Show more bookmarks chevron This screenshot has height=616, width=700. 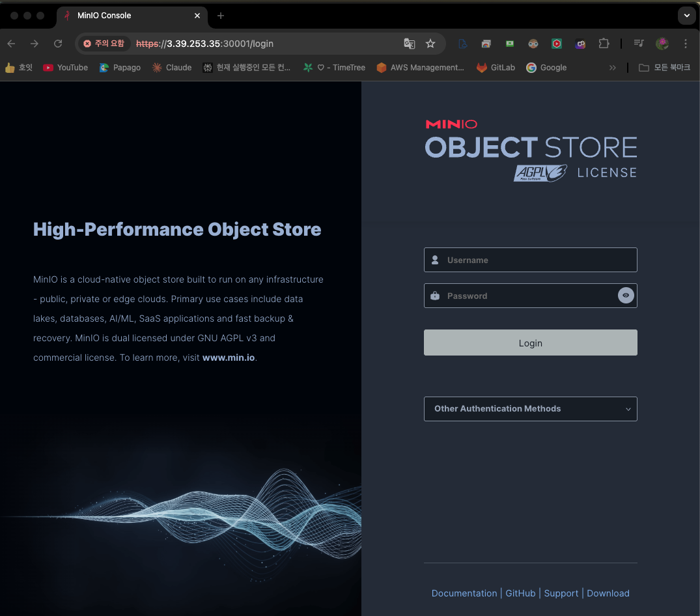point(613,68)
